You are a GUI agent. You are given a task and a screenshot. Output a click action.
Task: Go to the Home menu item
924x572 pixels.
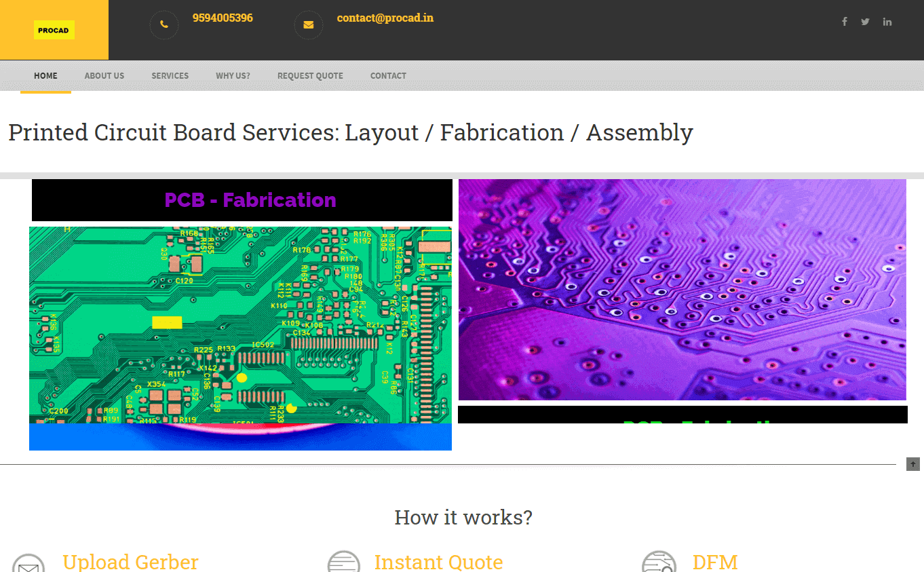point(45,76)
